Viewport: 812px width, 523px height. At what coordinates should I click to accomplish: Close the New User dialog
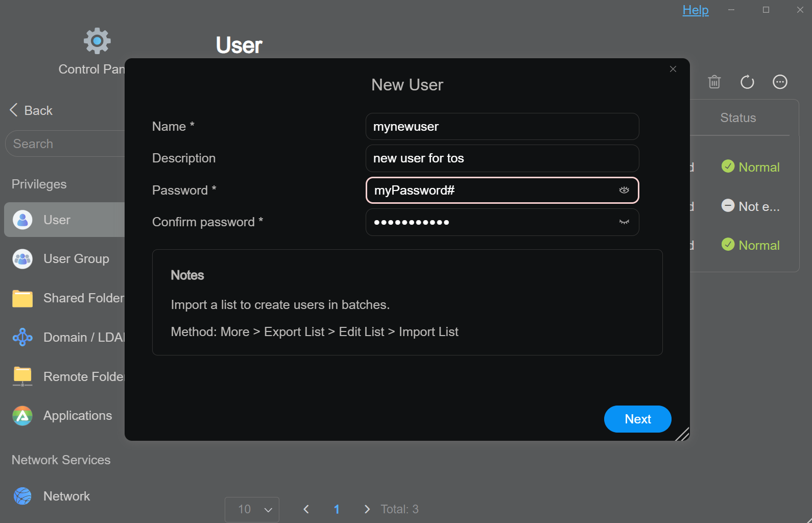(x=673, y=69)
